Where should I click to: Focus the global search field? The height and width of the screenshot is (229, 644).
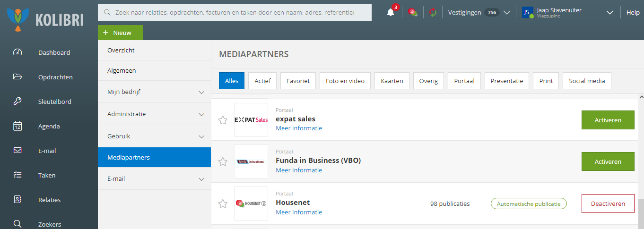click(235, 12)
